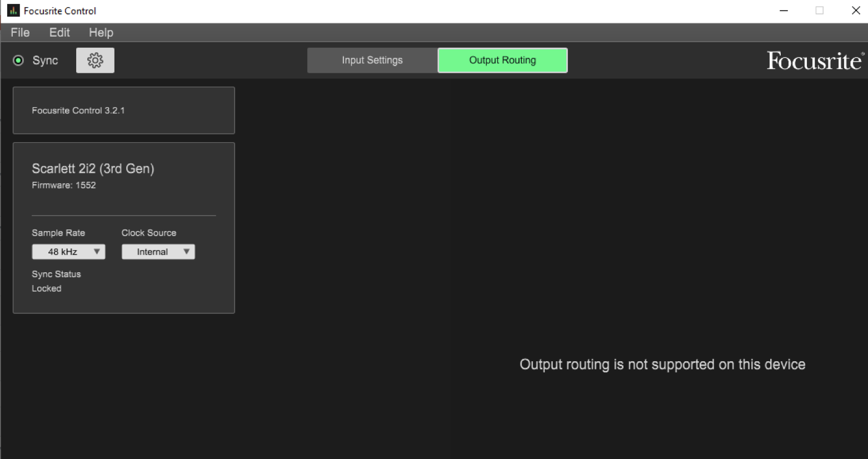Expand the Sample Rate 48 kHz dropdown
This screenshot has width=868, height=459.
[68, 252]
